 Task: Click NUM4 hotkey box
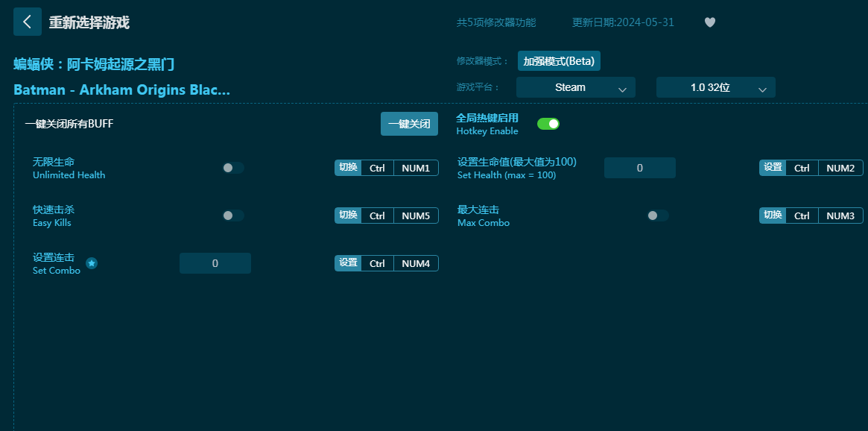(416, 263)
